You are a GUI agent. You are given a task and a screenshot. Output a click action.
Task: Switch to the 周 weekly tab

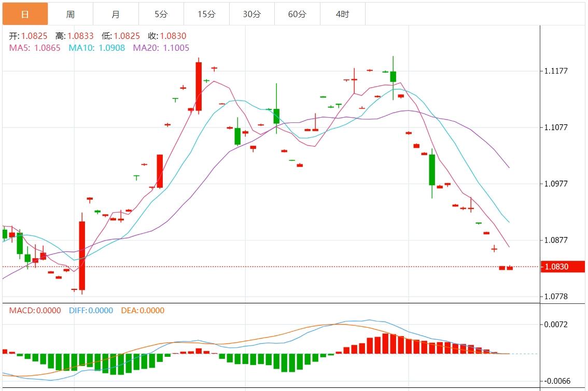71,14
